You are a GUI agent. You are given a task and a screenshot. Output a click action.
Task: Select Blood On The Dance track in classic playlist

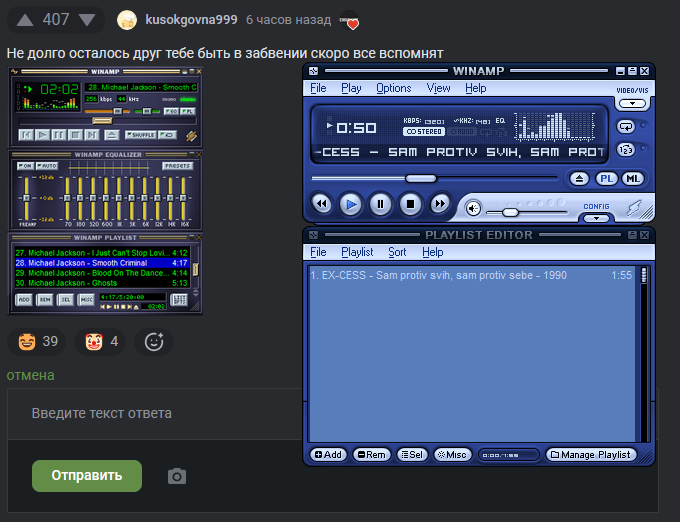(101, 273)
